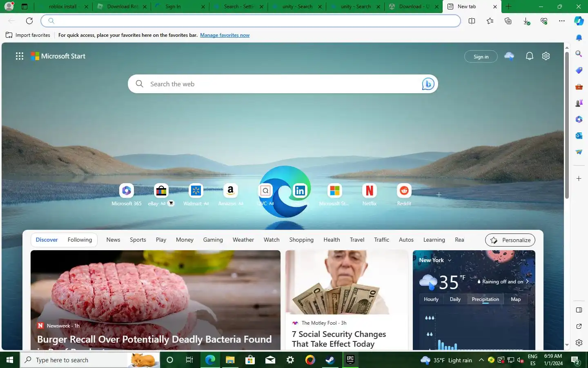The height and width of the screenshot is (368, 588).
Task: Open Steam from the taskbar
Action: click(330, 360)
